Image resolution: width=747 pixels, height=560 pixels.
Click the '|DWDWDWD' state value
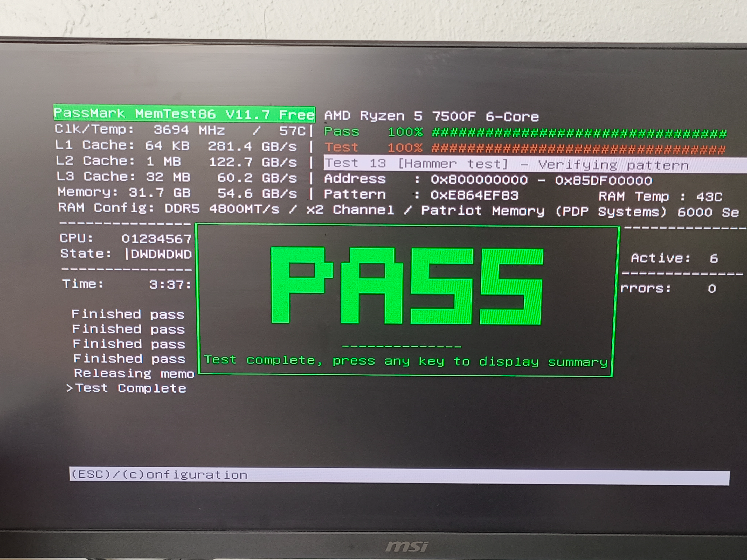(x=158, y=255)
